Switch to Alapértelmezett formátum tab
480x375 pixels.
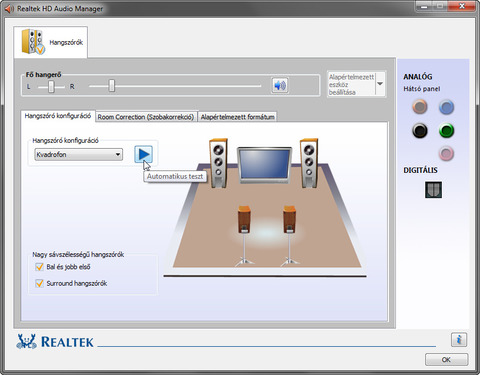[238, 117]
